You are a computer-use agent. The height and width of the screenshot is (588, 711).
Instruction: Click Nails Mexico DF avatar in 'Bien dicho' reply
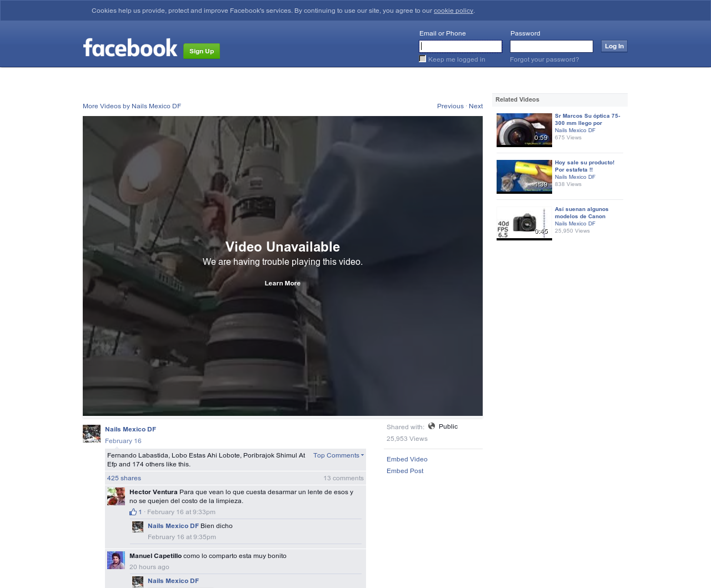138,527
